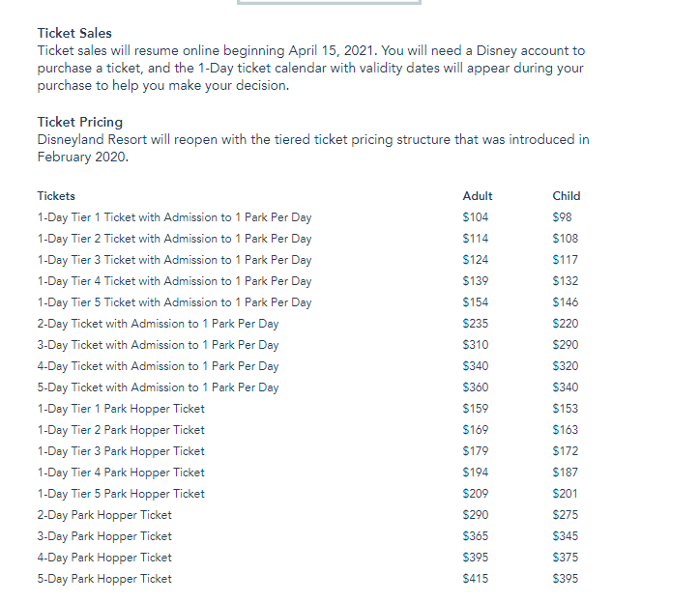Click the $163 child price
Image resolution: width=700 pixels, height=602 pixels.
[x=565, y=430]
